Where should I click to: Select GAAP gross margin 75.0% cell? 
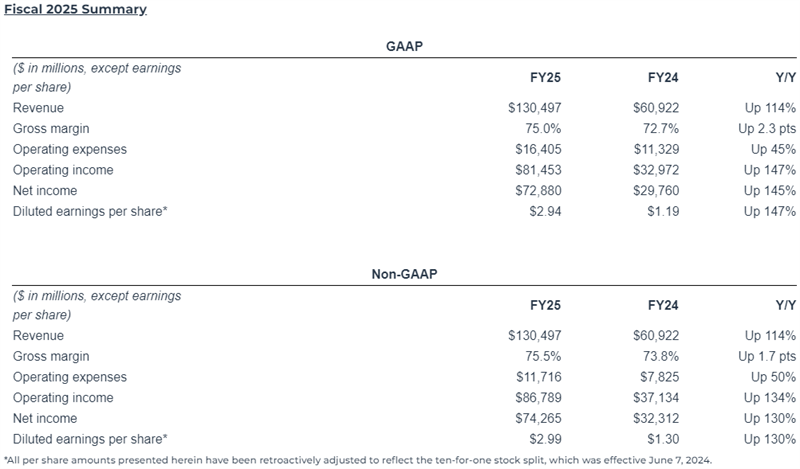pyautogui.click(x=543, y=129)
